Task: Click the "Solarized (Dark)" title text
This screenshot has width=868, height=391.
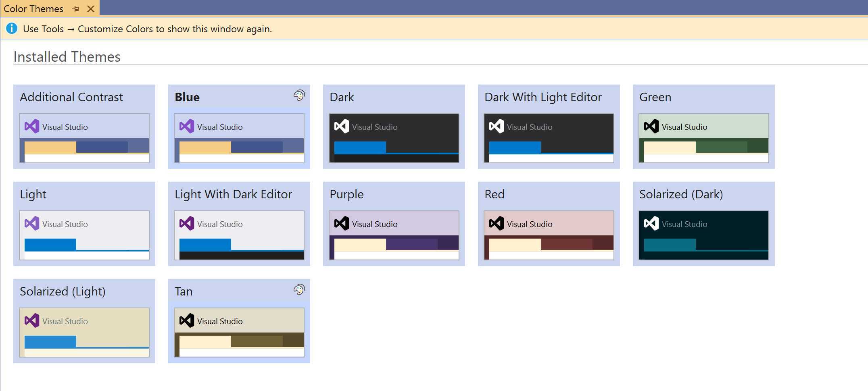Action: 681,194
